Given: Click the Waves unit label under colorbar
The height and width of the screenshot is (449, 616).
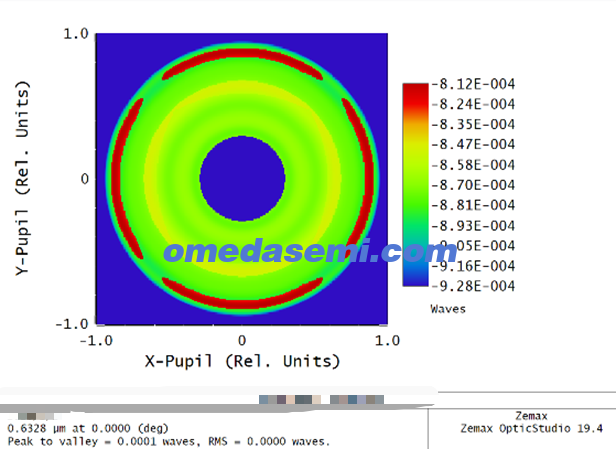Looking at the screenshot, I should (448, 309).
